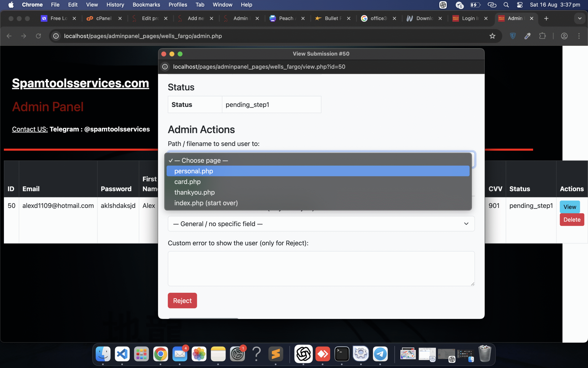Open the Extensions puzzle-piece menu
Viewport: 588px width, 368px height.
coord(542,36)
